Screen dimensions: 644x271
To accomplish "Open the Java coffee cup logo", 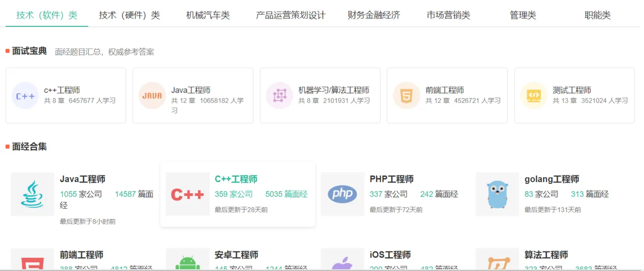I will coord(33,194).
